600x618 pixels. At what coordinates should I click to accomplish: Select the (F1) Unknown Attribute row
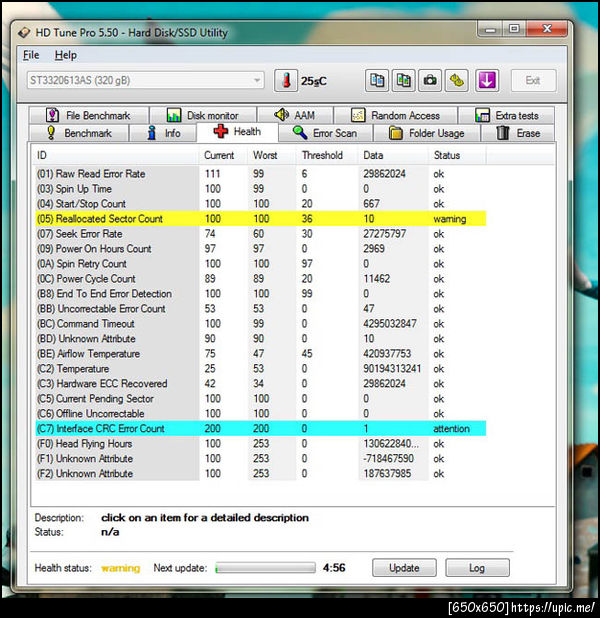click(261, 458)
